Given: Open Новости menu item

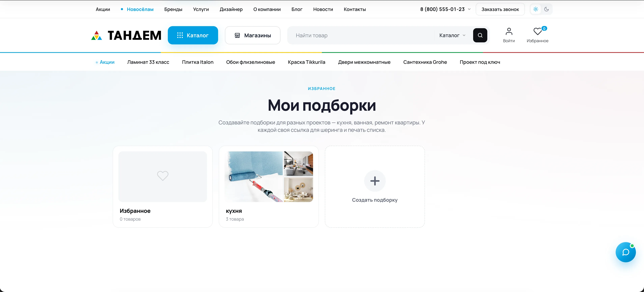Looking at the screenshot, I should point(323,9).
